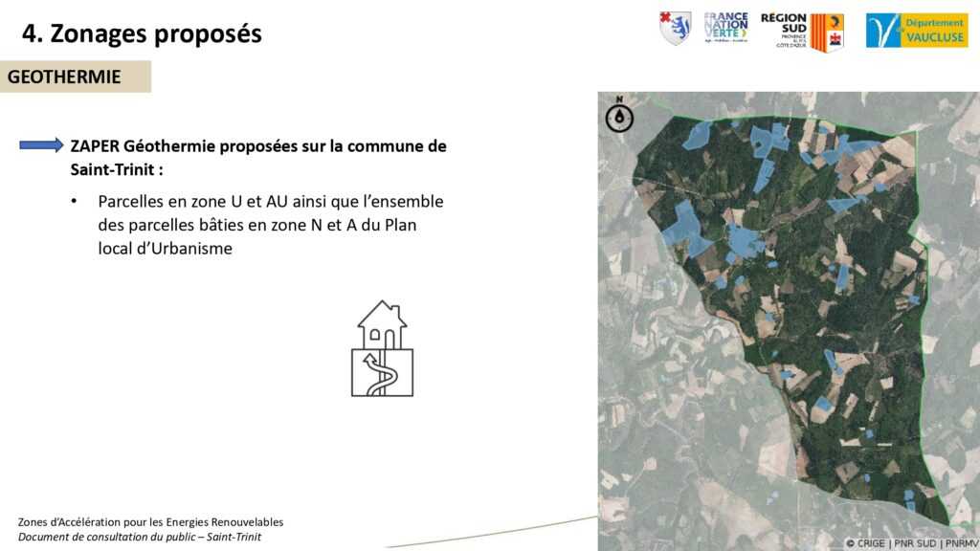Select the France Nation Verte logo
The image size is (980, 551).
(x=725, y=29)
